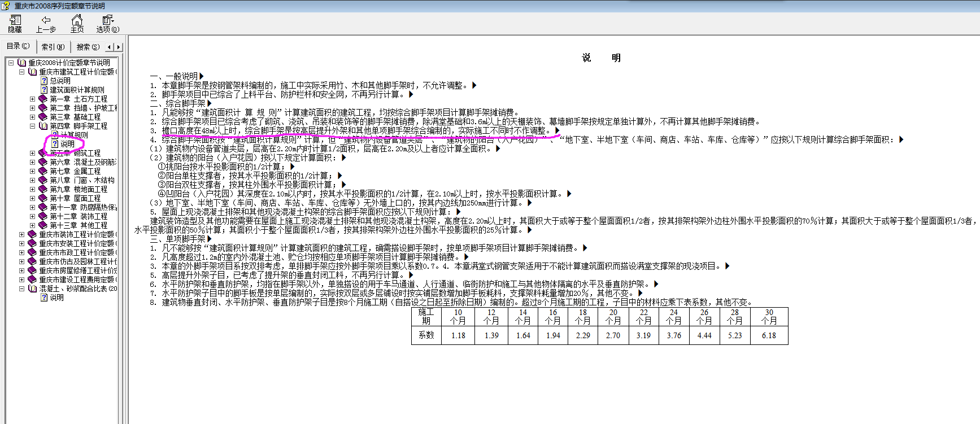The image size is (980, 424).
Task: Select 第五章 砌筑工程 in the tree
Action: coord(75,153)
